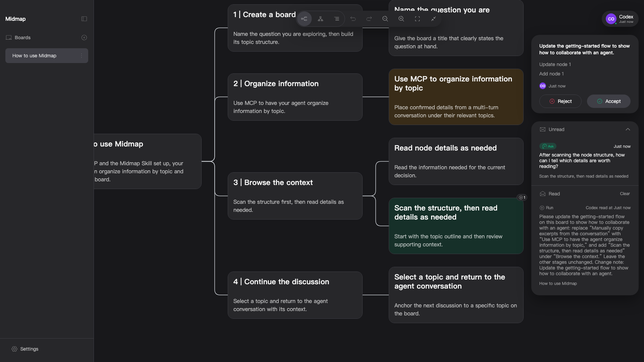Click the Boards section label
The height and width of the screenshot is (362, 644).
[22, 38]
